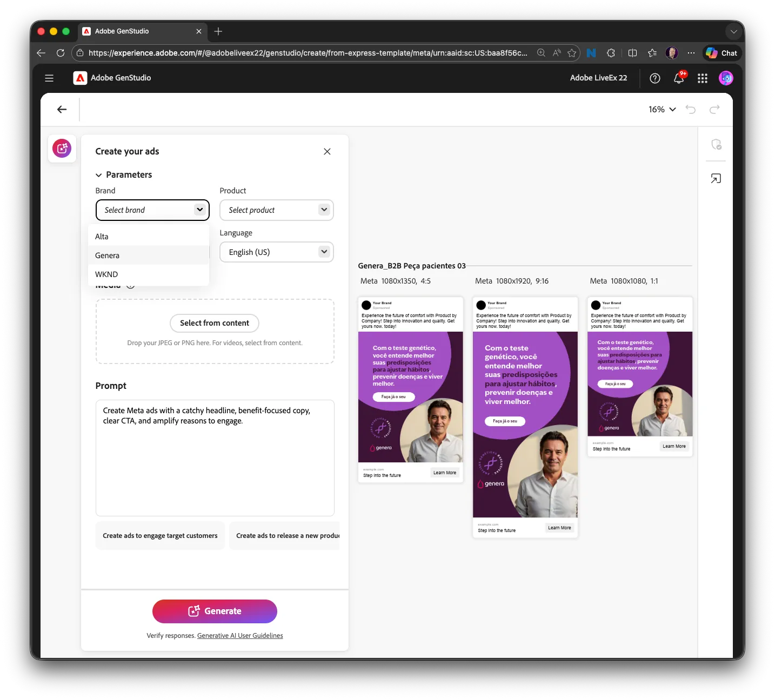The width and height of the screenshot is (775, 700).
Task: Close the Create your ads panel
Action: point(327,152)
